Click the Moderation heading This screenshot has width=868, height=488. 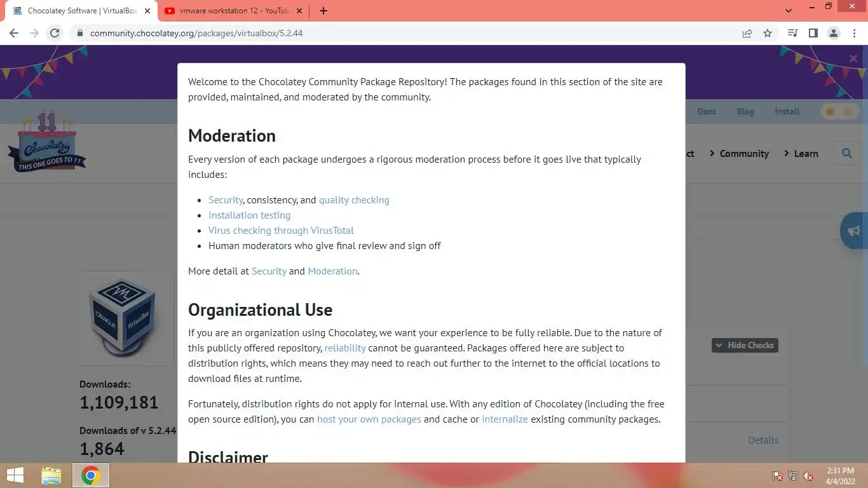232,136
